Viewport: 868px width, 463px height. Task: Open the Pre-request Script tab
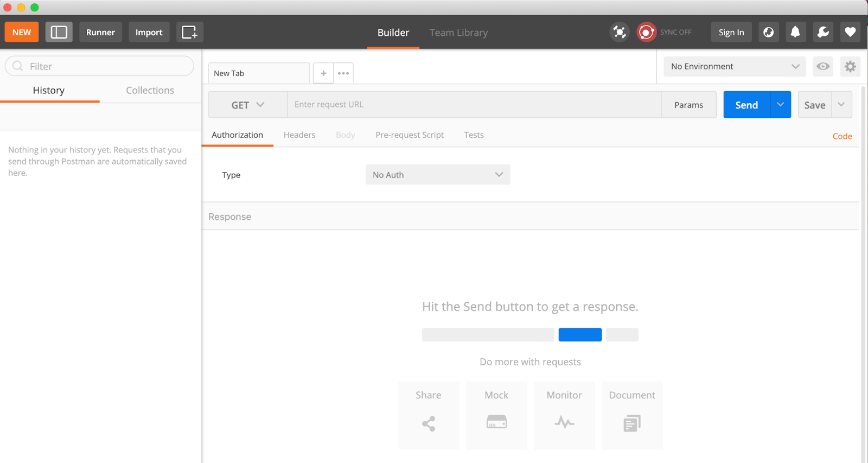[x=410, y=135]
